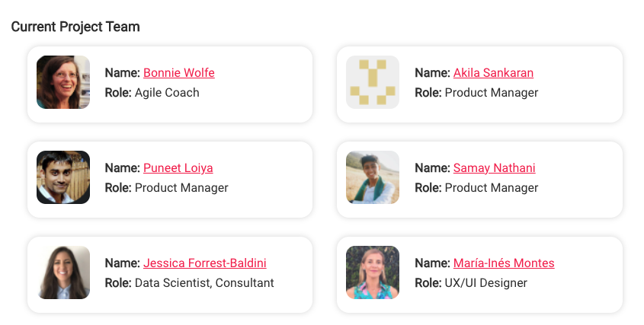Click Samay Nathani's Product Manager role text

point(492,188)
